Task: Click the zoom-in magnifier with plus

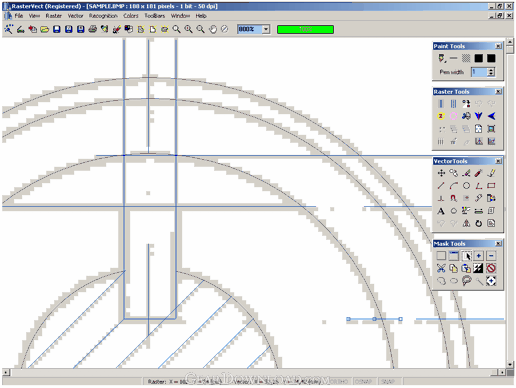Action: pos(188,29)
